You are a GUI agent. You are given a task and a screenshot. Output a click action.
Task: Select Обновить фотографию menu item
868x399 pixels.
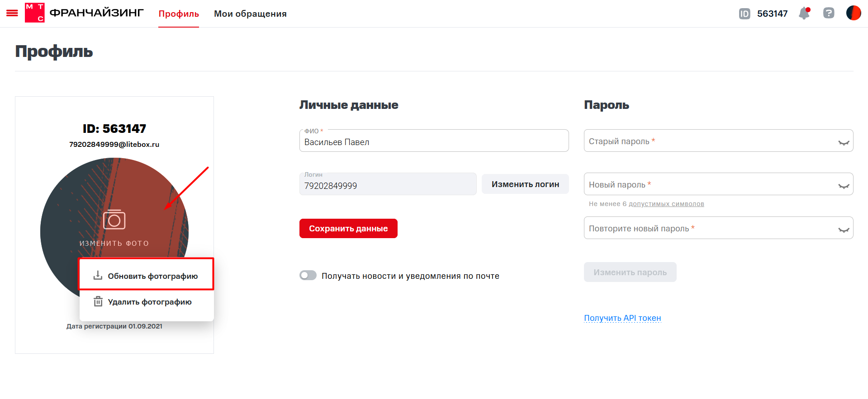[146, 276]
